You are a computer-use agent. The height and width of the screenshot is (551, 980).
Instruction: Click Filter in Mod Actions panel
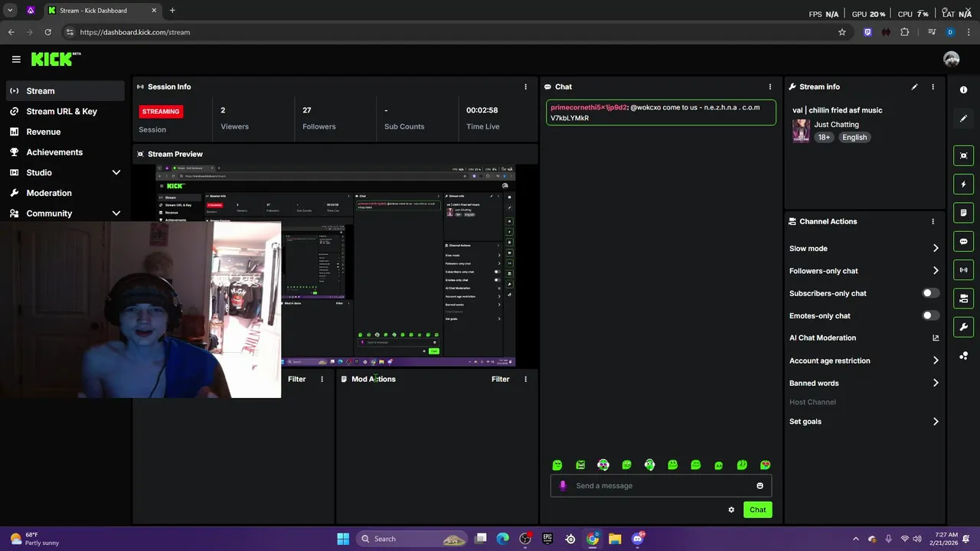[500, 379]
